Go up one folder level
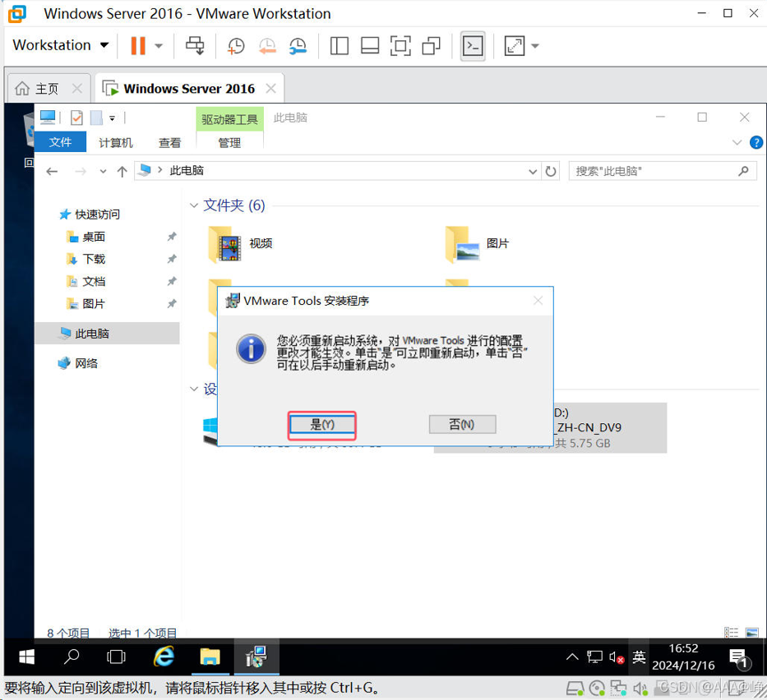The width and height of the screenshot is (767, 700). tap(122, 171)
